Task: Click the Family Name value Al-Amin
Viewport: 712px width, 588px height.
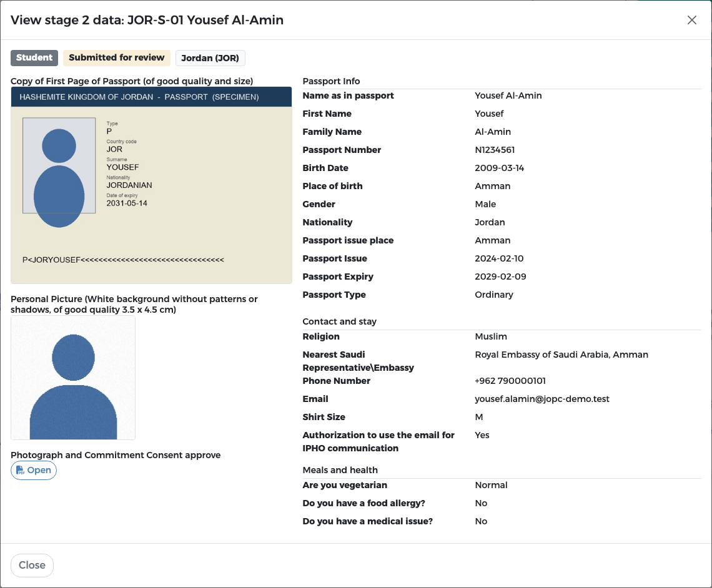Action: coord(493,132)
